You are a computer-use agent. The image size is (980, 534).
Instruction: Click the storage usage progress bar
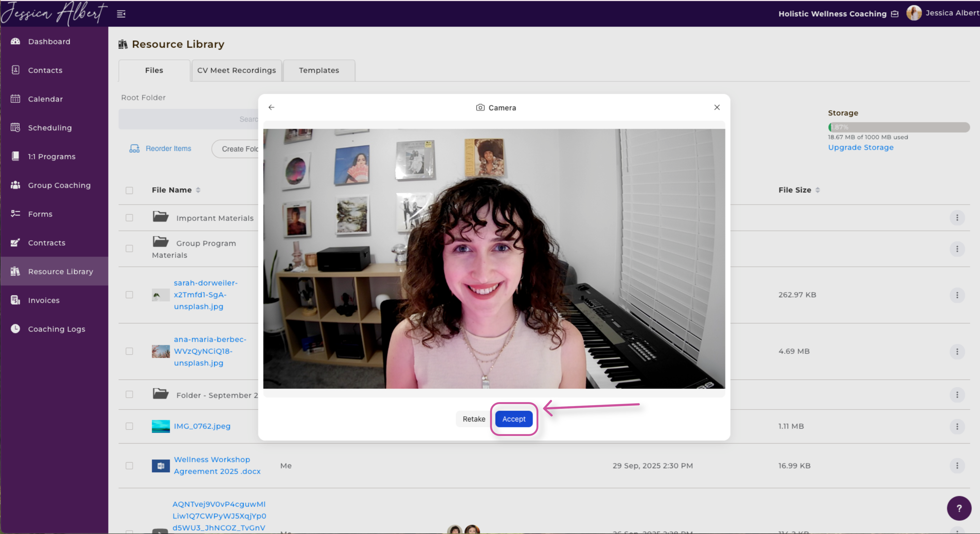pos(898,127)
